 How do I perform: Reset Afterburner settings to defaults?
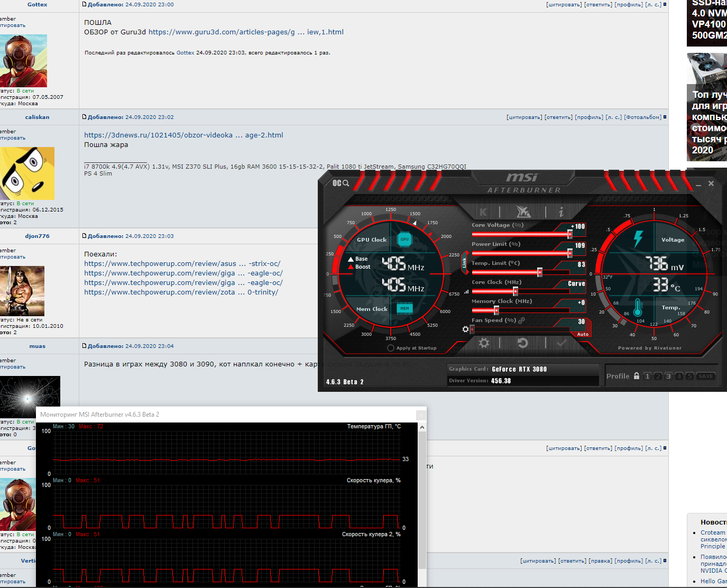[x=522, y=343]
